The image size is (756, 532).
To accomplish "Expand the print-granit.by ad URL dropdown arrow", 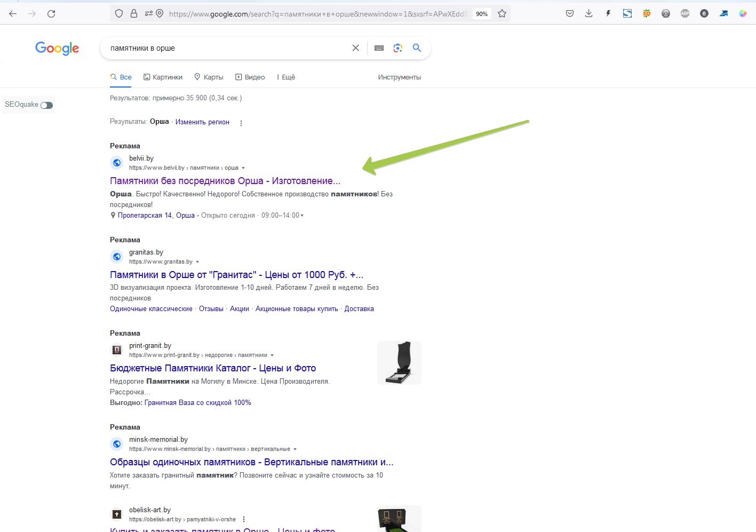I will (x=272, y=355).
